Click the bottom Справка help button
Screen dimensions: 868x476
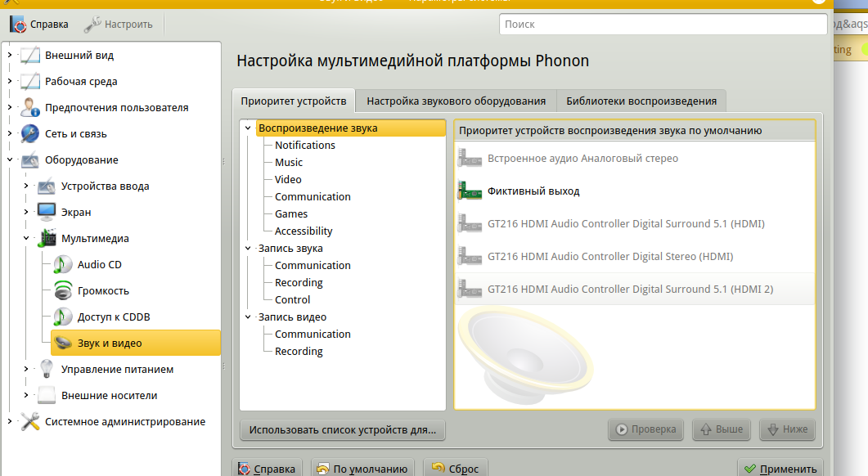point(268,469)
